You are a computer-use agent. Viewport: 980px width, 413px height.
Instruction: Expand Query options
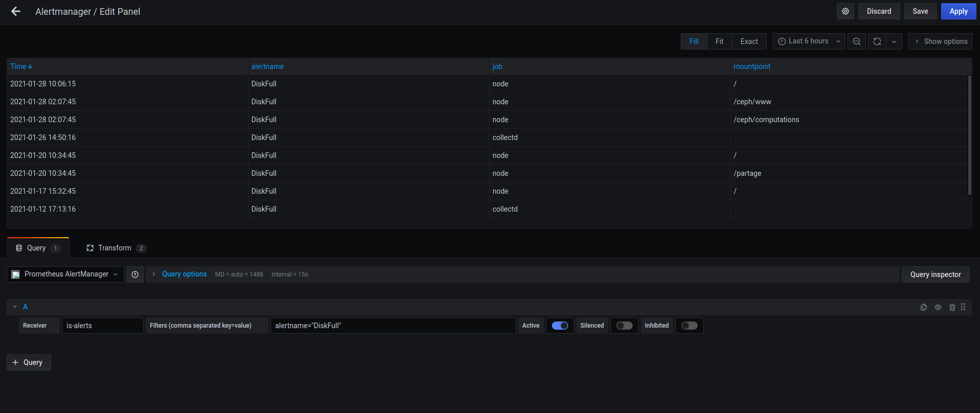184,274
